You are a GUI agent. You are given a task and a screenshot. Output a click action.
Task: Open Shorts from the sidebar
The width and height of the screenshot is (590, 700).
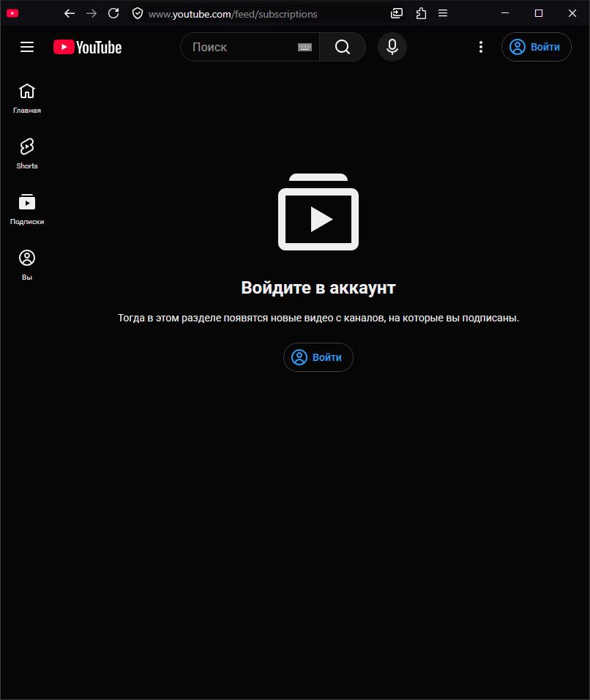coord(27,154)
